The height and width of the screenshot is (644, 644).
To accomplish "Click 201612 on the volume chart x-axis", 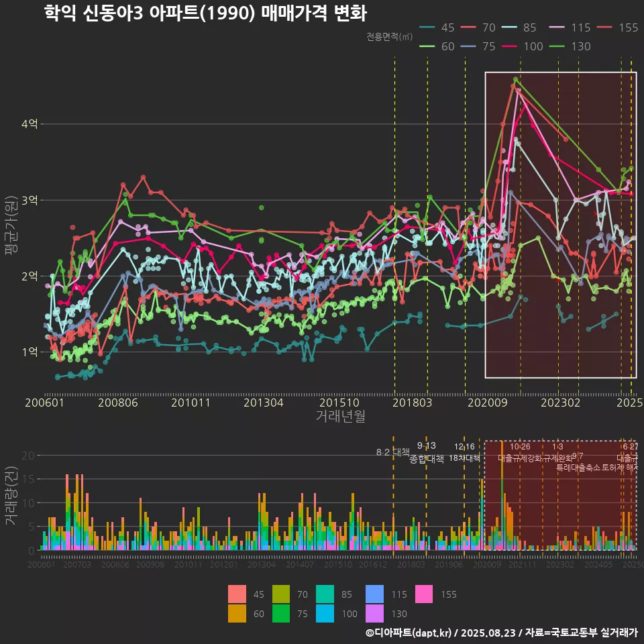I will tap(373, 565).
